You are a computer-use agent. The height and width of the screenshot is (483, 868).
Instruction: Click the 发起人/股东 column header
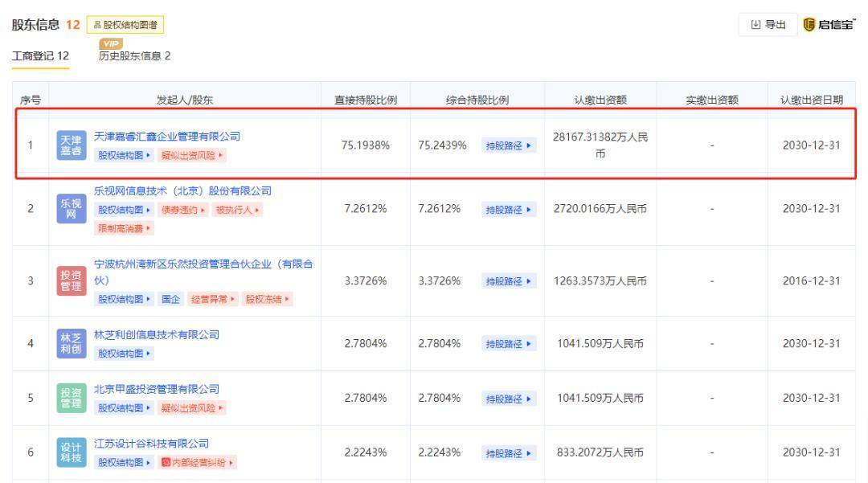(184, 100)
